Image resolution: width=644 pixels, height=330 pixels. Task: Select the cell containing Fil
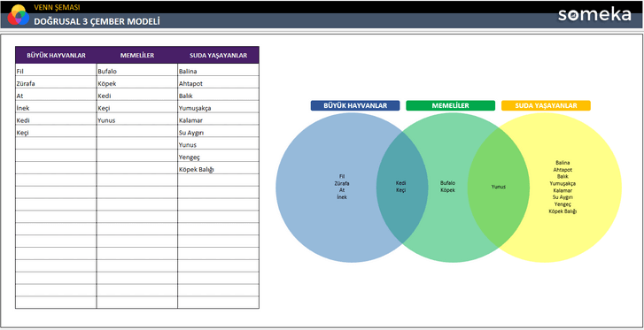click(56, 70)
